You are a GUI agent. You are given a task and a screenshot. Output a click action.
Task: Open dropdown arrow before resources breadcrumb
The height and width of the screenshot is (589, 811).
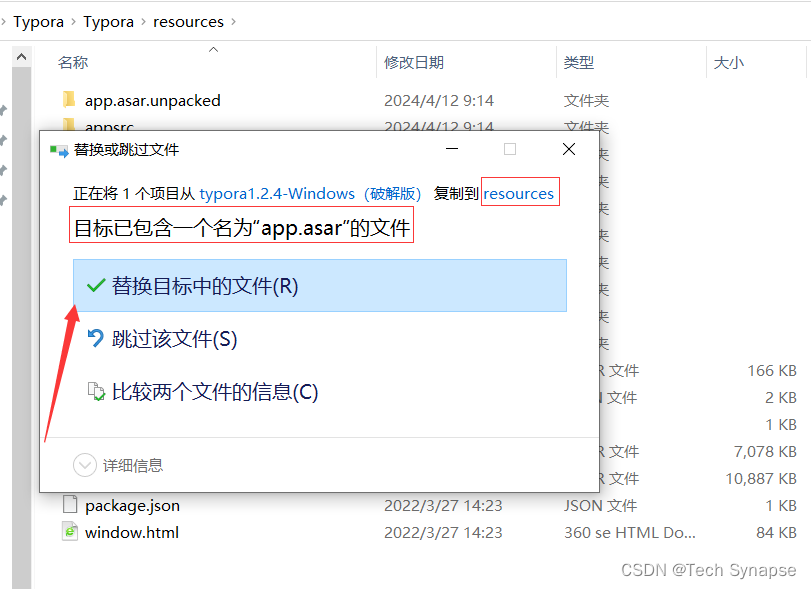click(x=143, y=22)
